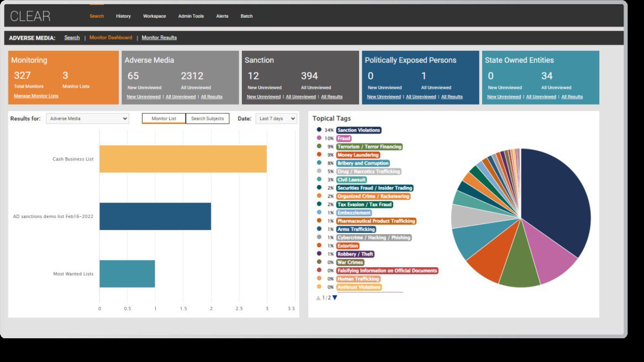Open the Results for dropdown
Screen dimensions: 644x362
(x=87, y=119)
